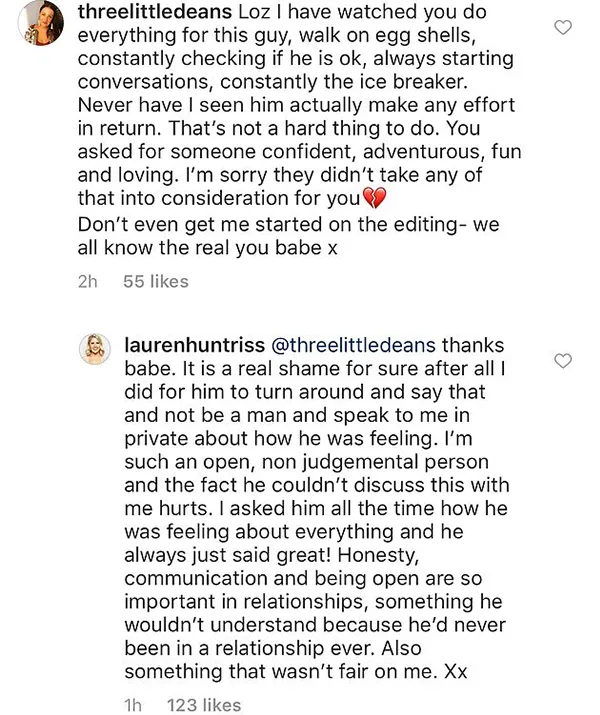Image resolution: width=600 pixels, height=715 pixels.
Task: View the 55 likes list
Action: 155,281
